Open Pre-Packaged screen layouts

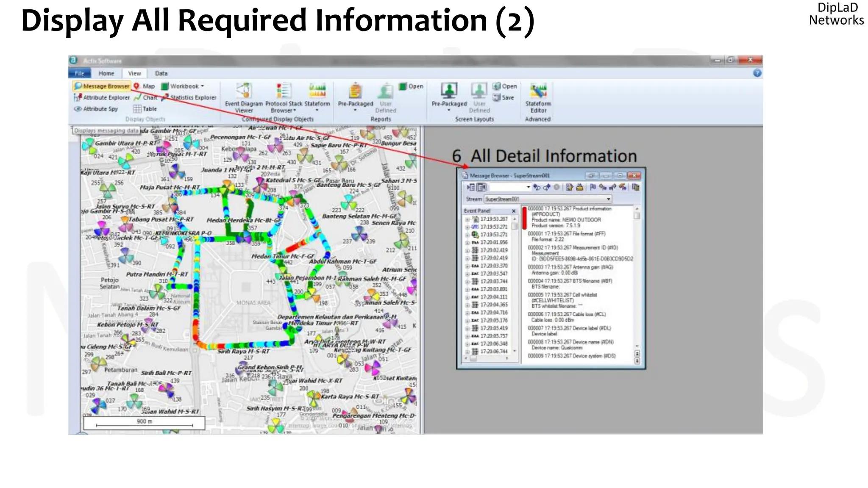[449, 98]
